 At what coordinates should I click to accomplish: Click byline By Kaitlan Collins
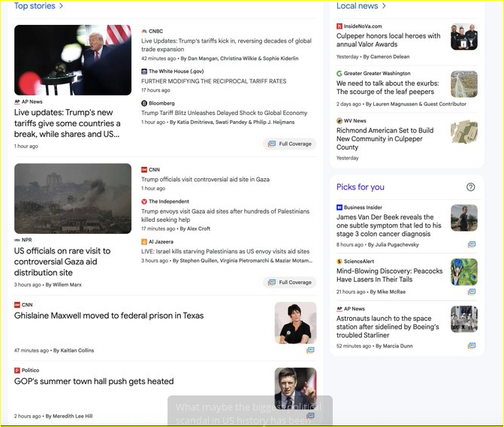coord(74,350)
